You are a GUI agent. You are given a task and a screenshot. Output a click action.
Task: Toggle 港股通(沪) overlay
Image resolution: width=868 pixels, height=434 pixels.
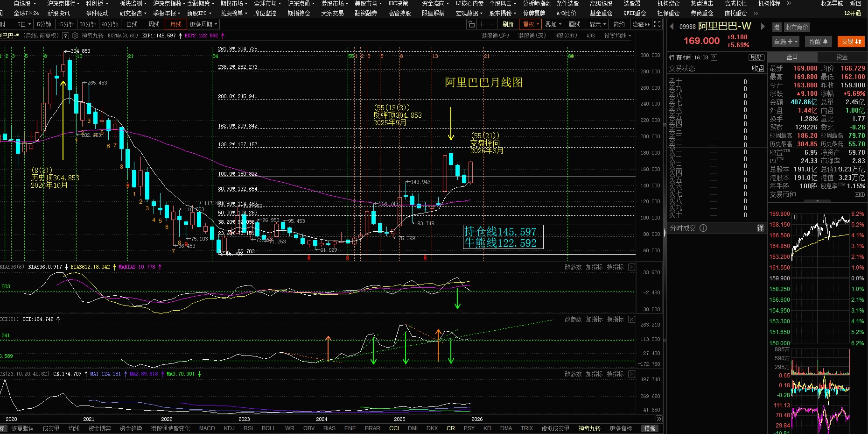pos(495,36)
